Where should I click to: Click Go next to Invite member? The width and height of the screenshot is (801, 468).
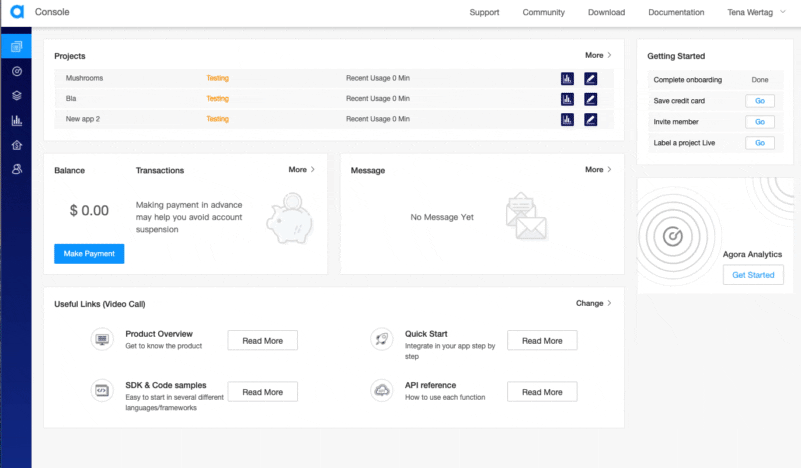coord(759,122)
